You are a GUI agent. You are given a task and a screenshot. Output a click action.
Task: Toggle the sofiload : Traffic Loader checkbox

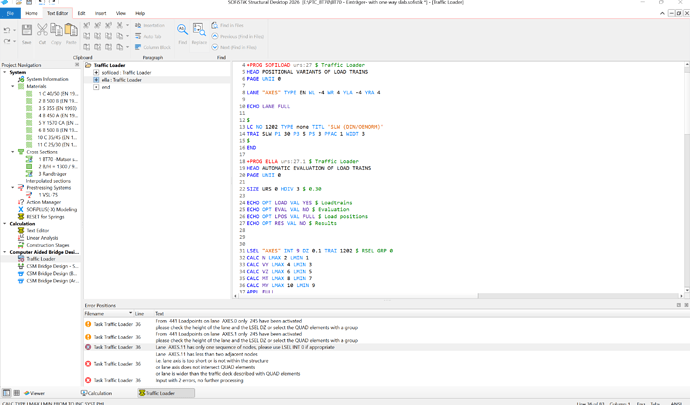click(96, 73)
